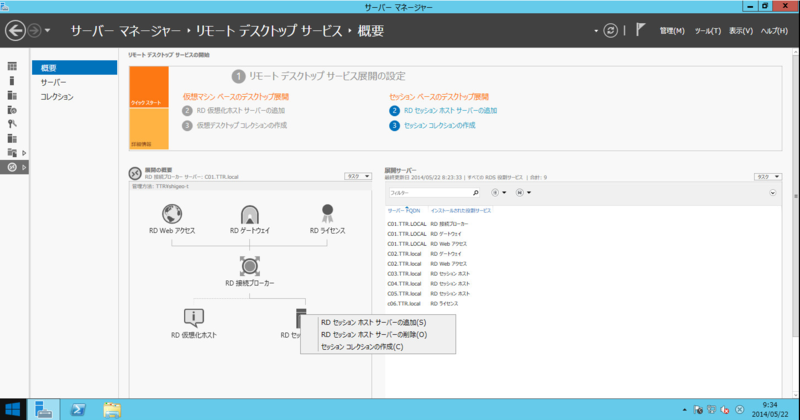Click RD セッション ホスト サーバーの追加 link
The width and height of the screenshot is (800, 420).
(451, 110)
